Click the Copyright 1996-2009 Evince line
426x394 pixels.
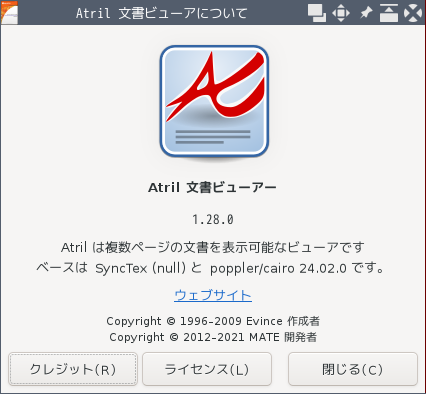(x=213, y=321)
